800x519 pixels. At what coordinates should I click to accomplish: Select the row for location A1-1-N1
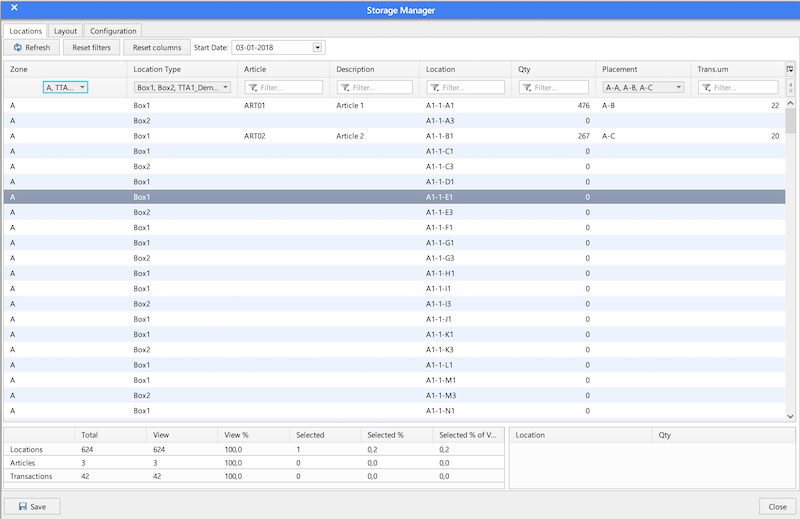[394, 411]
